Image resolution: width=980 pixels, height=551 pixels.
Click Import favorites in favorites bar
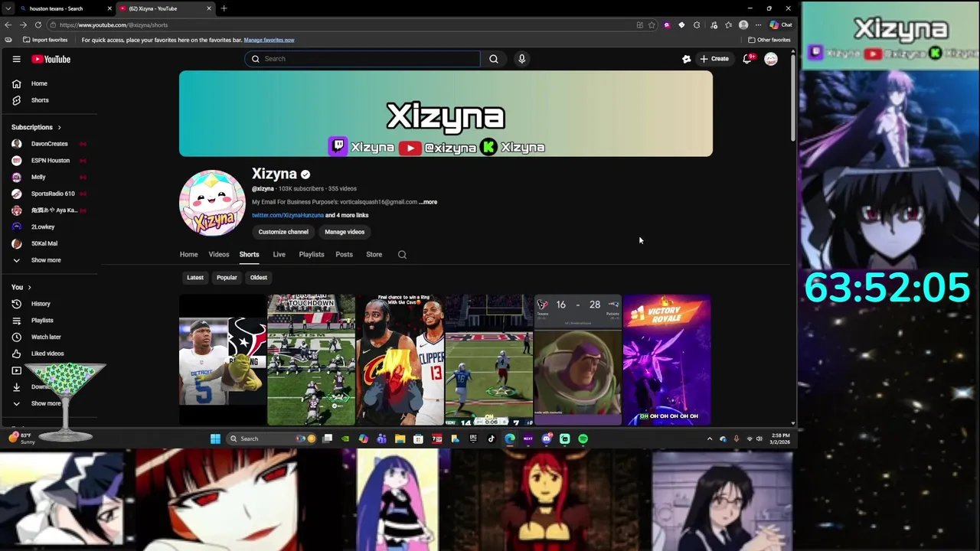click(x=45, y=40)
